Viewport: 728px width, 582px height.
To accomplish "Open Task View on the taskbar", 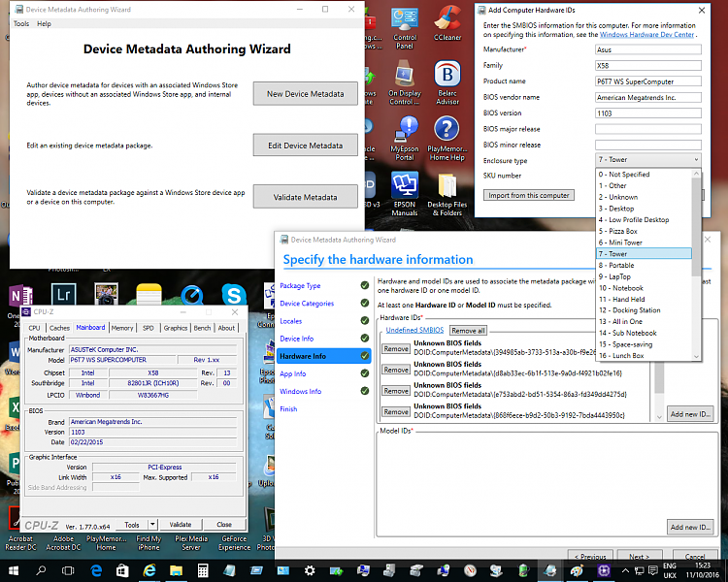I will click(x=68, y=570).
